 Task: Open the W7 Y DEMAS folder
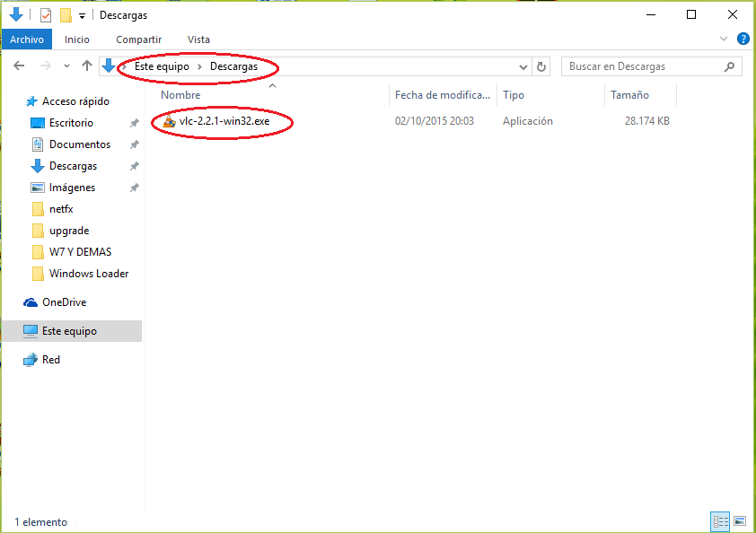tap(80, 251)
